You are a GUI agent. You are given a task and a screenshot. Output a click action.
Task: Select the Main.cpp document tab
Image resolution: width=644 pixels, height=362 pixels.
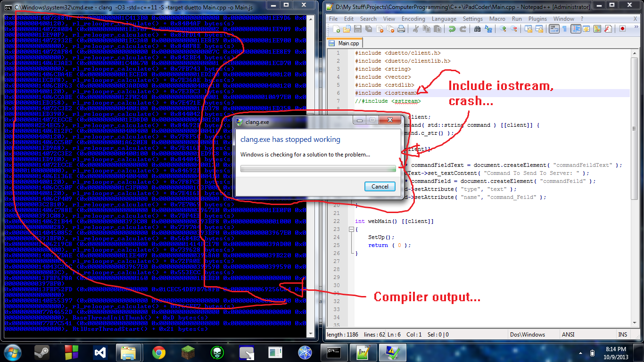point(345,43)
